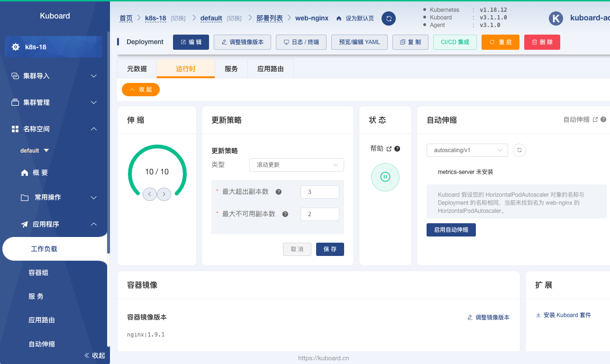Decrease replicas with the left arrow
Screen dimensions: 610x364
tap(149, 194)
